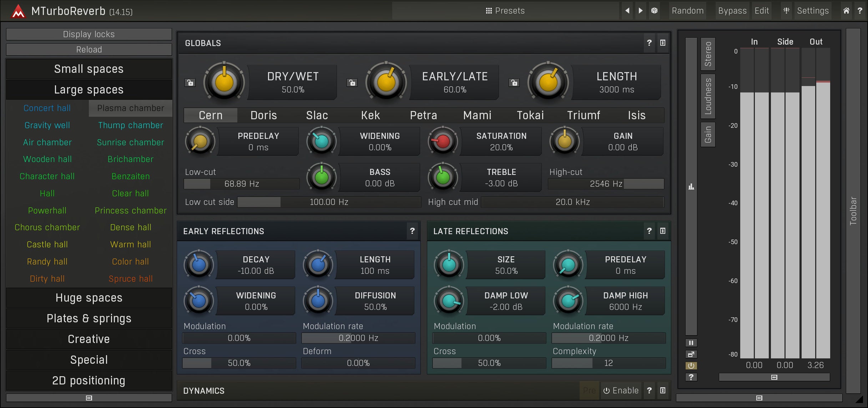868x408 pixels.
Task: Click Late Reflections panel collapse icon
Action: (663, 231)
